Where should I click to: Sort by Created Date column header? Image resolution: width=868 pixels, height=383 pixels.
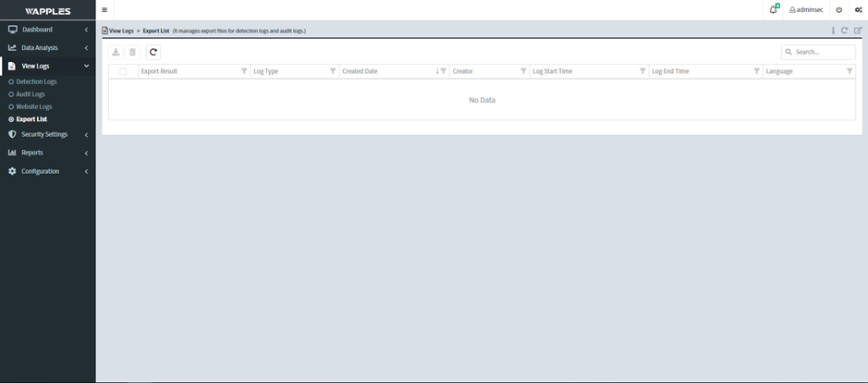click(360, 71)
